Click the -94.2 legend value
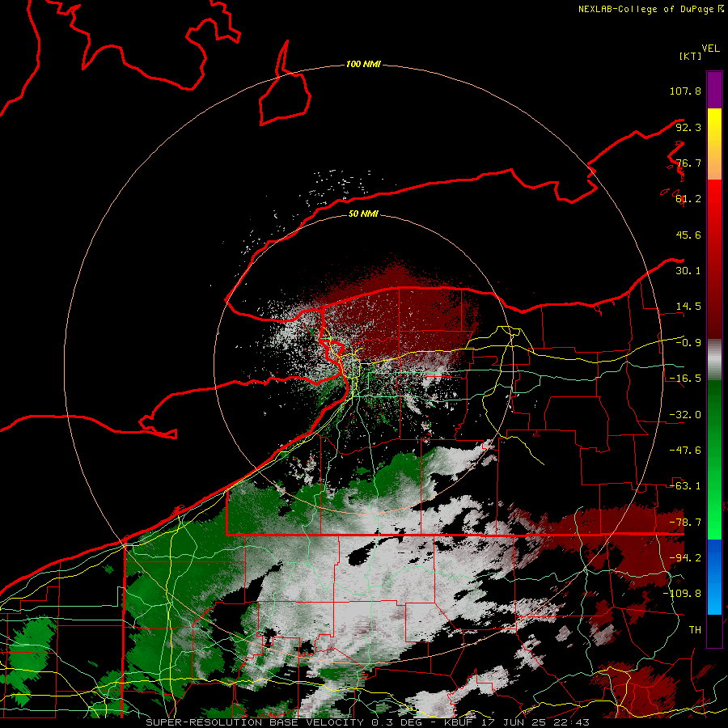Viewport: 728px width, 728px height. coord(685,558)
